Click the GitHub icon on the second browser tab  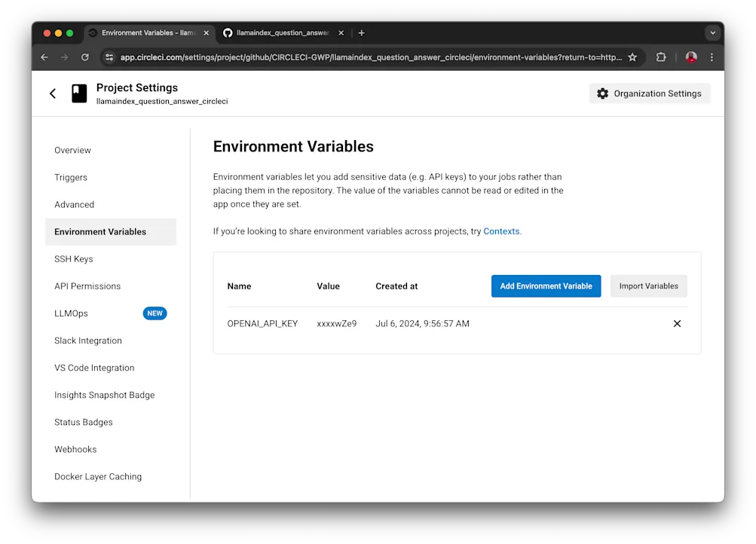[228, 32]
